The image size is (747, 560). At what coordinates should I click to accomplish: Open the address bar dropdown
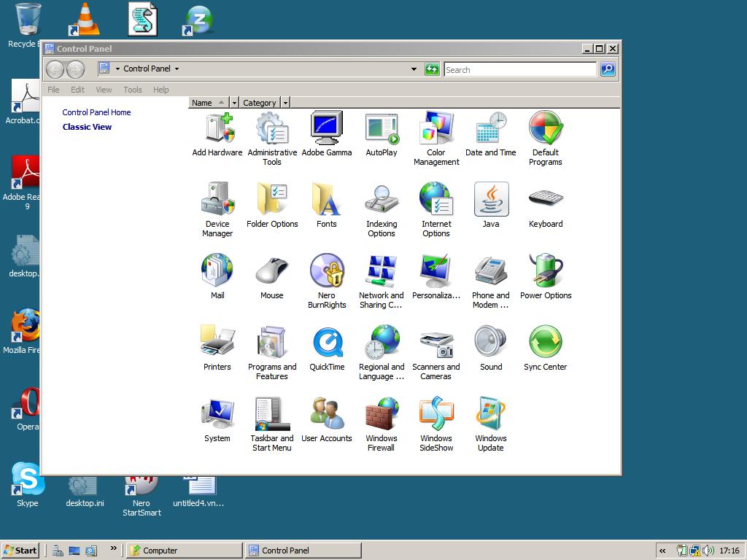click(414, 69)
